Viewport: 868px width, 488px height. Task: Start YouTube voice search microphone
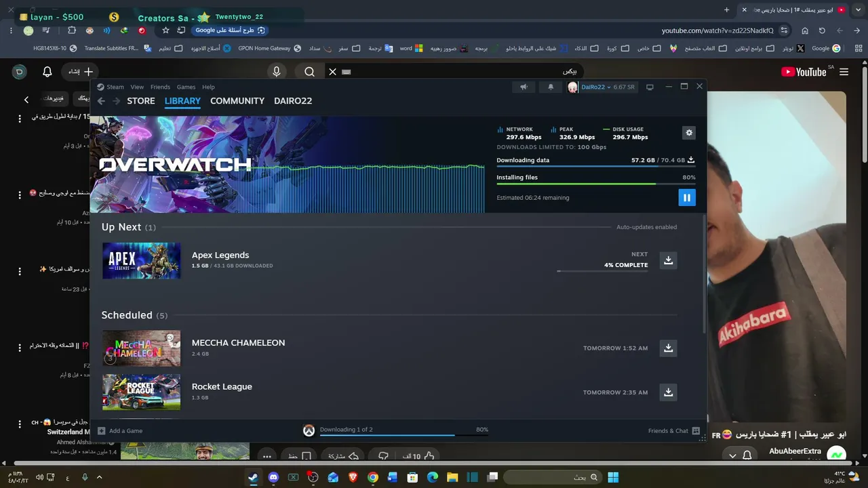[x=277, y=72]
